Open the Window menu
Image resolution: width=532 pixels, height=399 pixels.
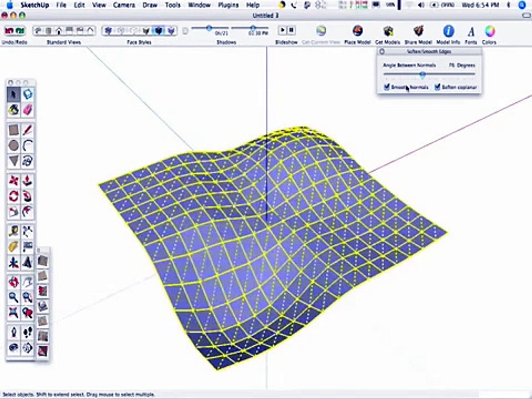point(199,5)
